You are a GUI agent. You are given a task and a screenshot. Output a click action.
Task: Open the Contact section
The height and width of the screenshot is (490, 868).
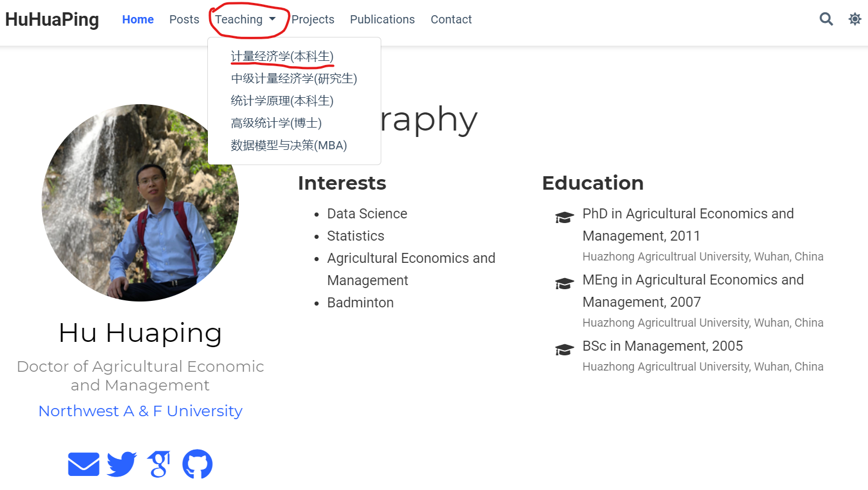(x=451, y=19)
